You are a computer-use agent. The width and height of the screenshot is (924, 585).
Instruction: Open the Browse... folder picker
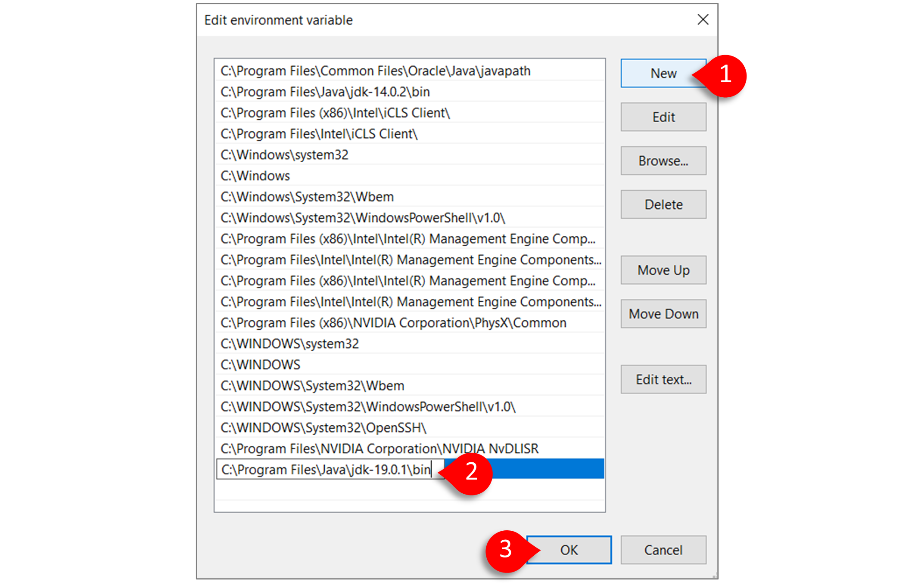[x=663, y=161]
